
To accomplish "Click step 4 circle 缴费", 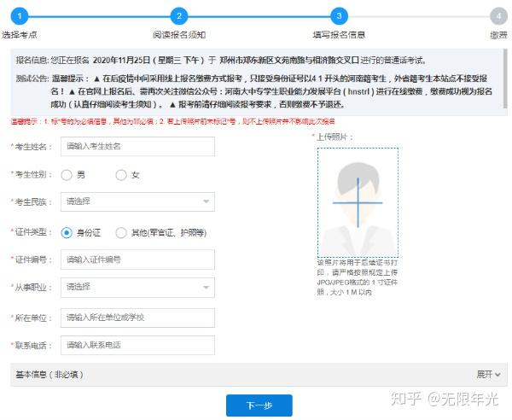I will tap(498, 16).
